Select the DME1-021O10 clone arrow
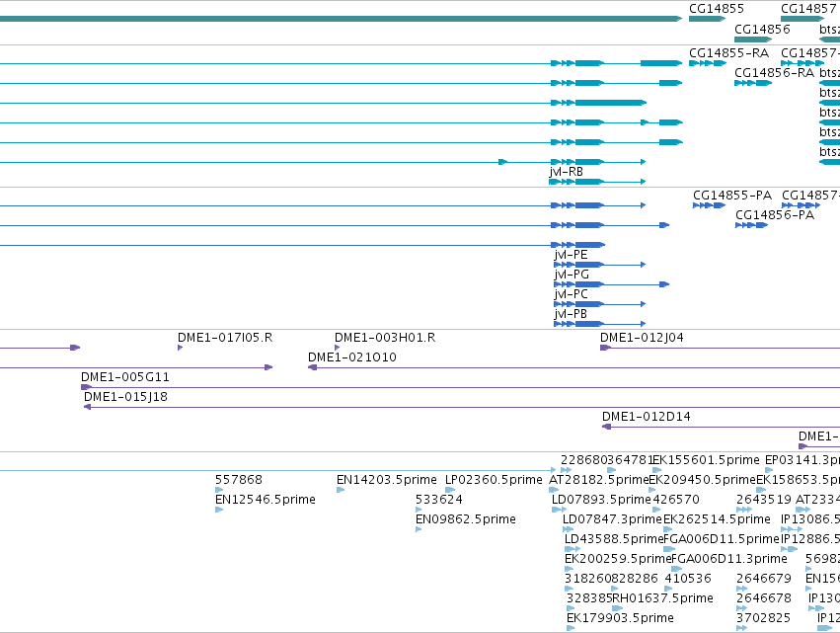Screen dimensions: 840x633 tap(312, 367)
